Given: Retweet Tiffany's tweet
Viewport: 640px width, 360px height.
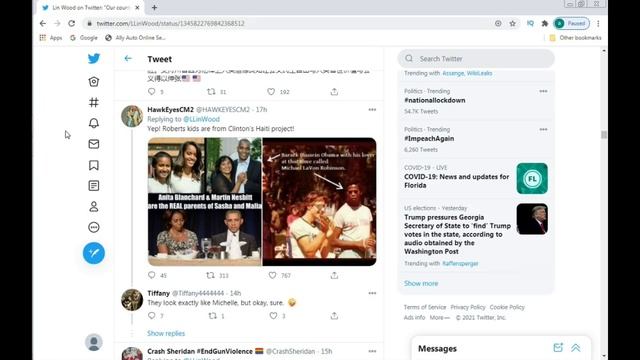Looking at the screenshot, I should pos(213,316).
